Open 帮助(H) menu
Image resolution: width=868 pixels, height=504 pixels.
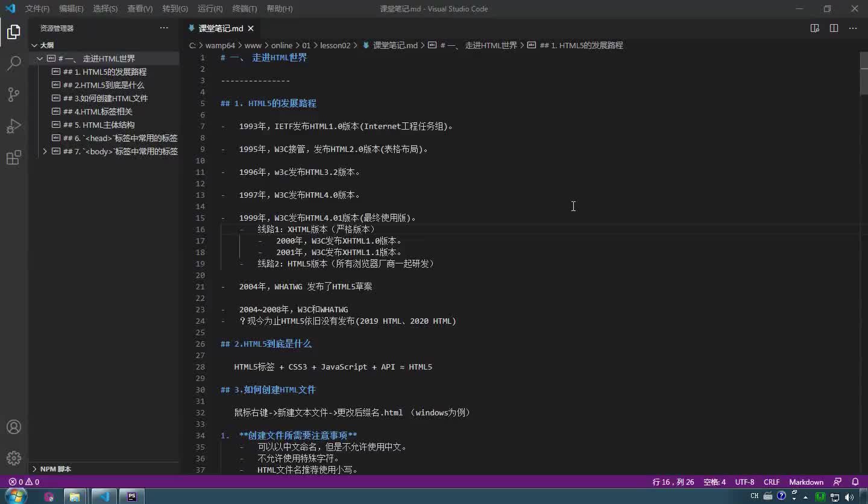[x=279, y=8]
